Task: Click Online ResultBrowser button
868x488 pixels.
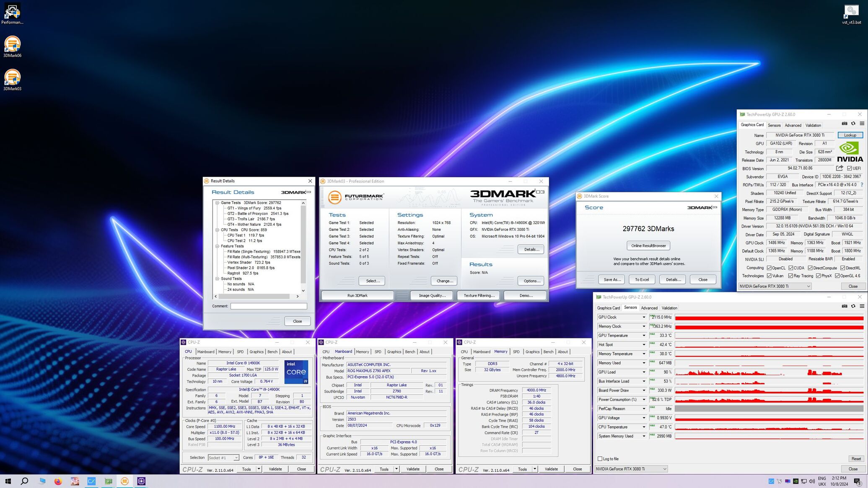Action: [x=648, y=245]
